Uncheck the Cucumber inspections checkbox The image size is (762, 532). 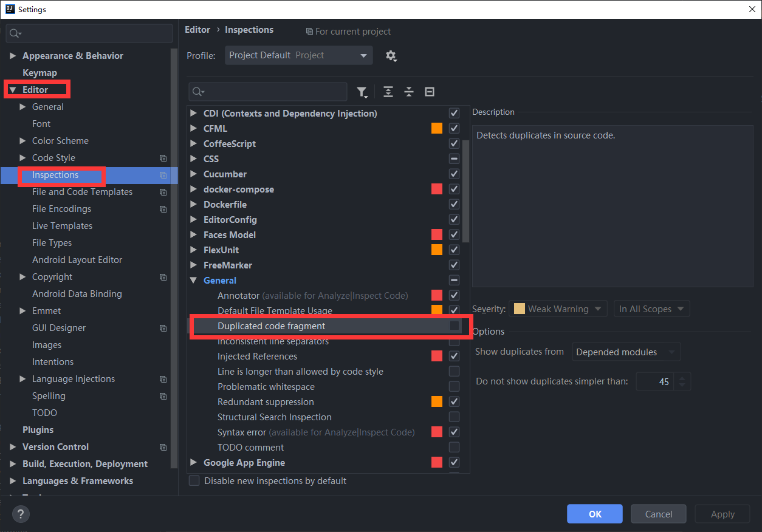(x=454, y=174)
